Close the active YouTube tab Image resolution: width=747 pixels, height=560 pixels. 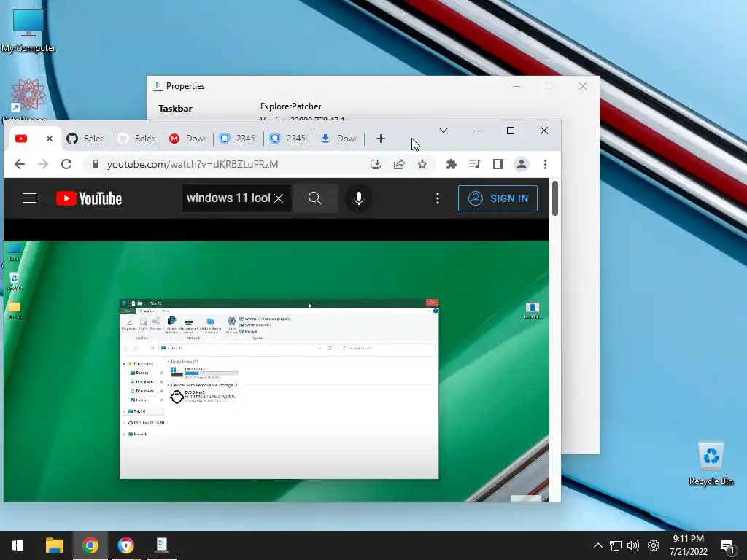50,139
